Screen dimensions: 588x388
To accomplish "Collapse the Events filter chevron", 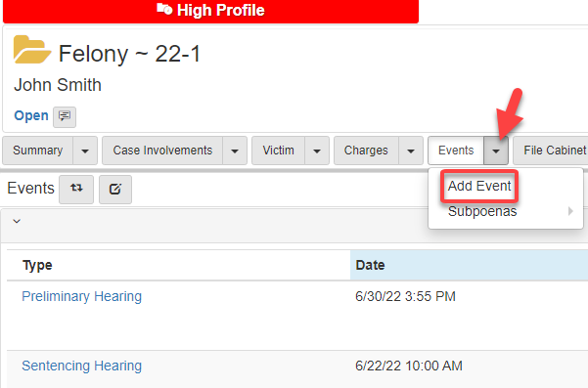I will click(17, 221).
